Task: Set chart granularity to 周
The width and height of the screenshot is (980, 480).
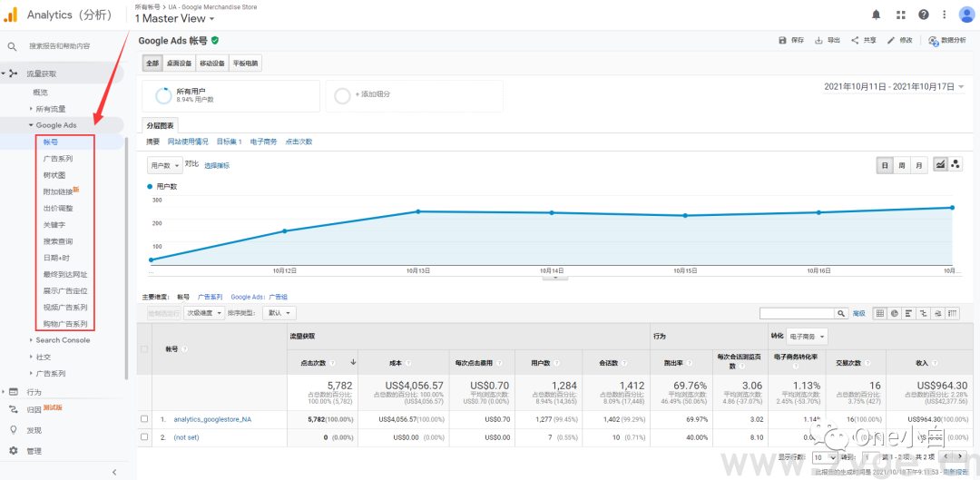Action: (x=902, y=165)
